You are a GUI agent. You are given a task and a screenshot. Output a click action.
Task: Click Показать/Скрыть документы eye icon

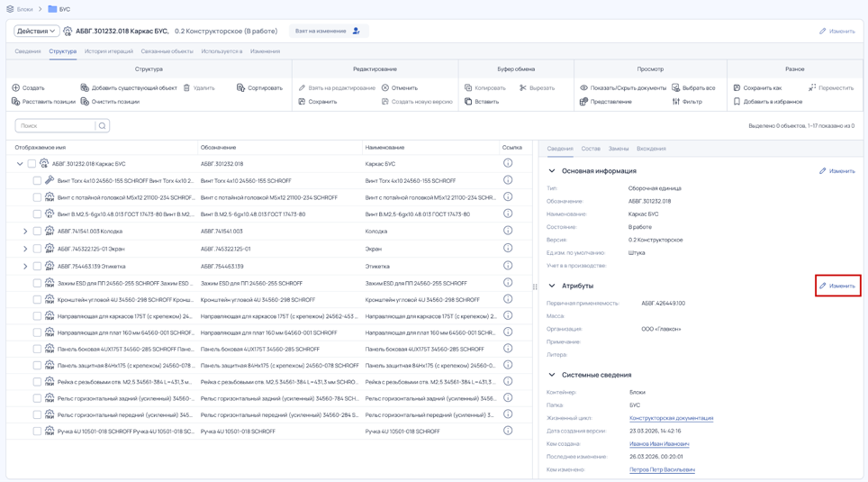[584, 87]
